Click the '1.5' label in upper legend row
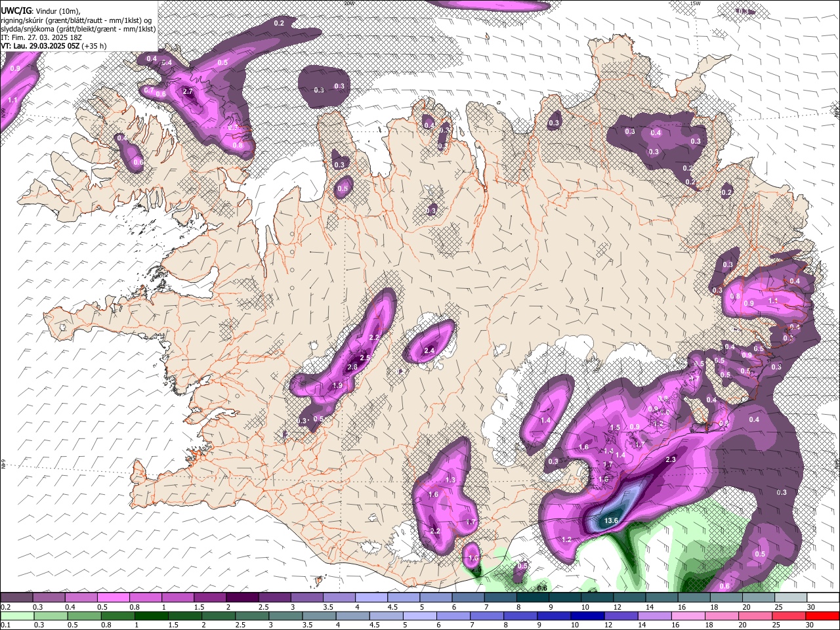This screenshot has height=630, width=840. click(x=199, y=607)
